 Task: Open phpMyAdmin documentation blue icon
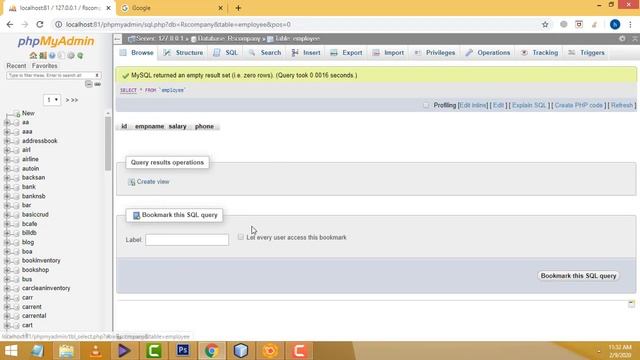pyautogui.click(x=52, y=55)
